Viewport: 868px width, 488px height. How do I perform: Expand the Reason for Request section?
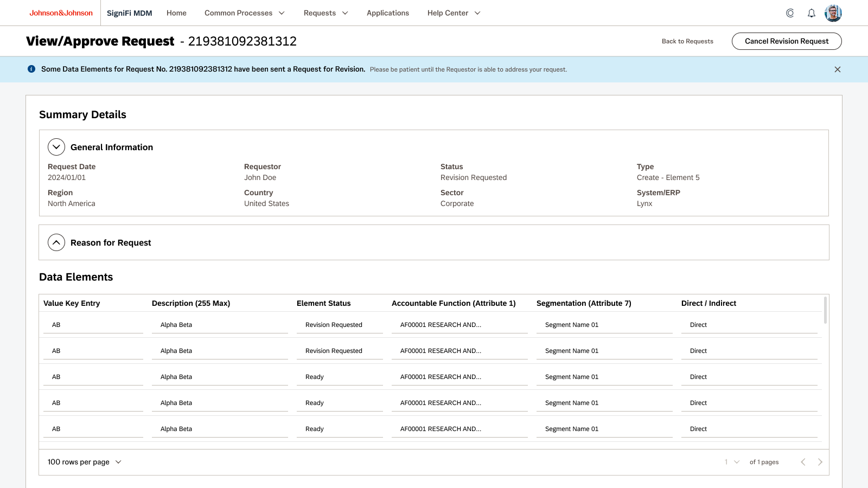click(x=56, y=242)
